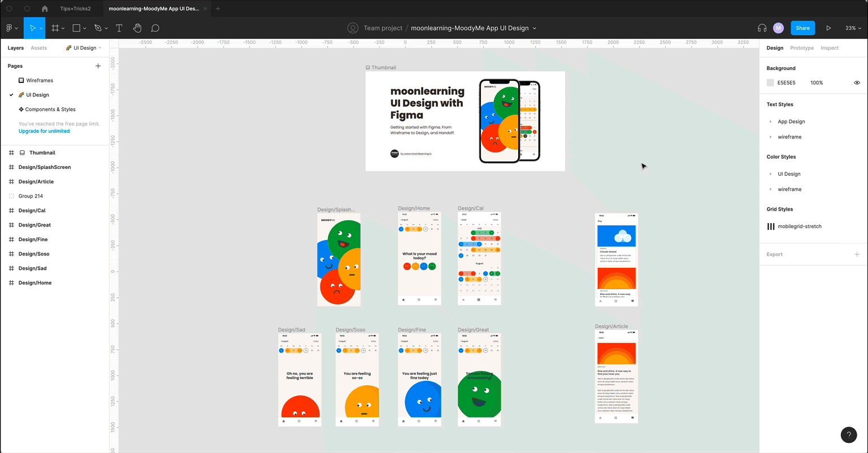
Task: Click the Frame tool icon
Action: [x=55, y=28]
